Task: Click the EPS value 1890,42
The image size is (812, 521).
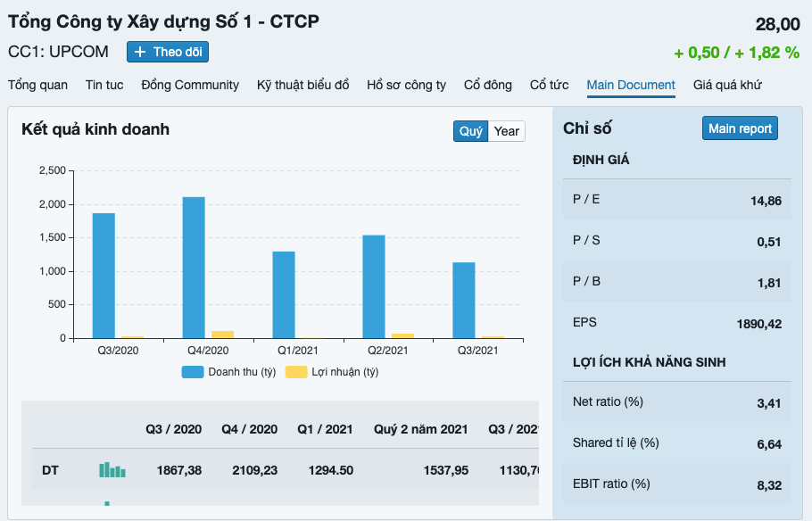Action: [x=759, y=324]
